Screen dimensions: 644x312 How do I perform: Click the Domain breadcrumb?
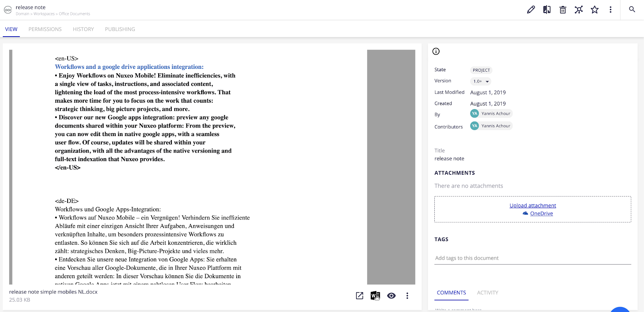point(23,14)
